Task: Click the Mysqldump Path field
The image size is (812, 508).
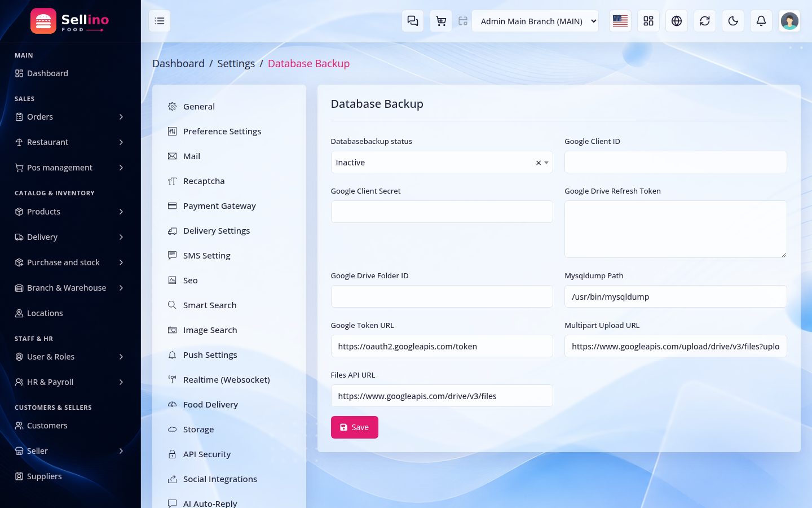Action: pos(676,296)
